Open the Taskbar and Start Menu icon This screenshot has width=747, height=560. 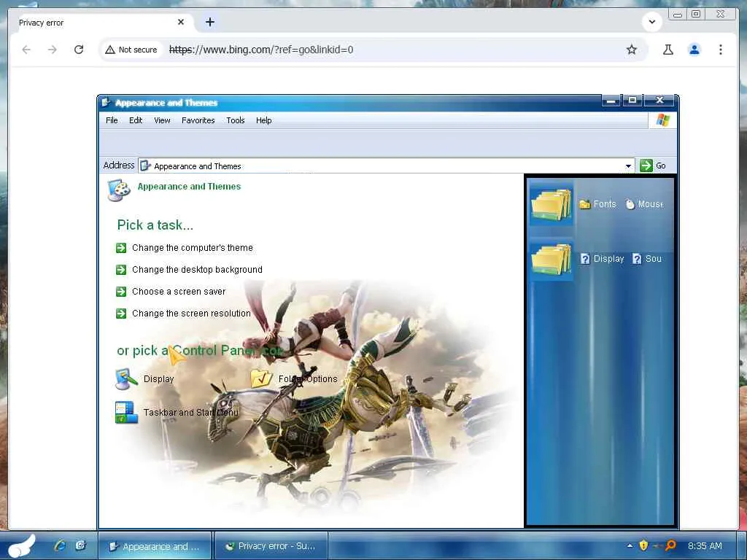[126, 413]
